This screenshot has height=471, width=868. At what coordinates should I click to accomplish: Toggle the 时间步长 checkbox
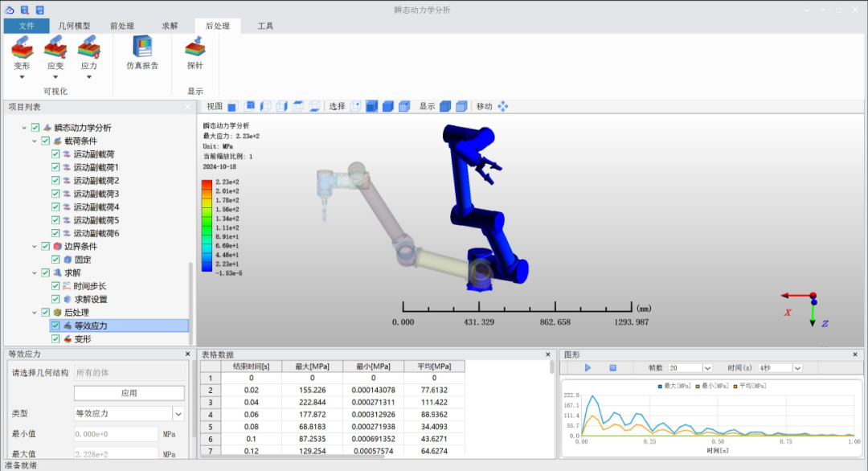[x=55, y=286]
